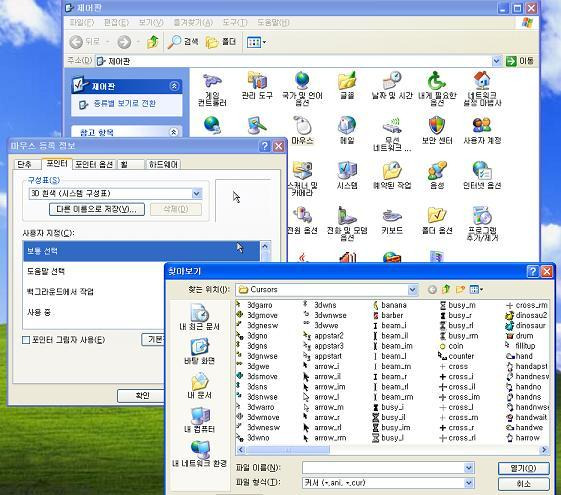561x495 pixels.
Task: Go to Desktop (바탕 화면) in Browse places bar
Action: coord(199,352)
